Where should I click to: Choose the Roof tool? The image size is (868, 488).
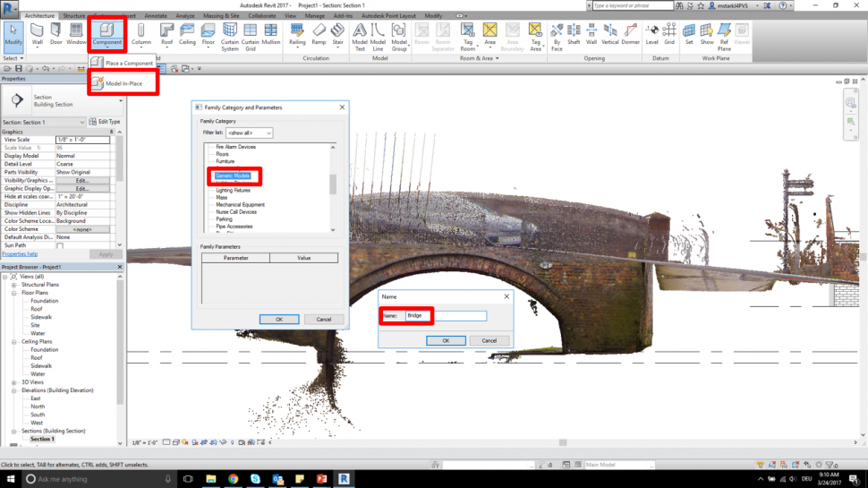tap(166, 34)
